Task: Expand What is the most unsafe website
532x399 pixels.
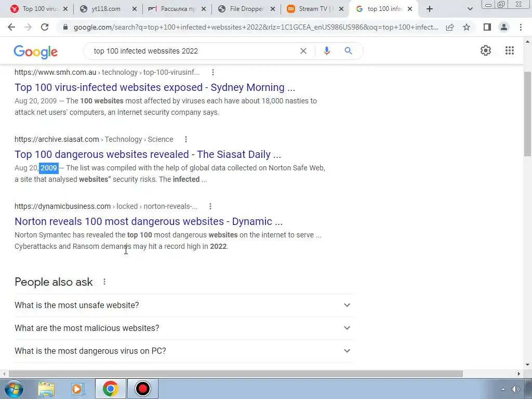Action: point(184,305)
